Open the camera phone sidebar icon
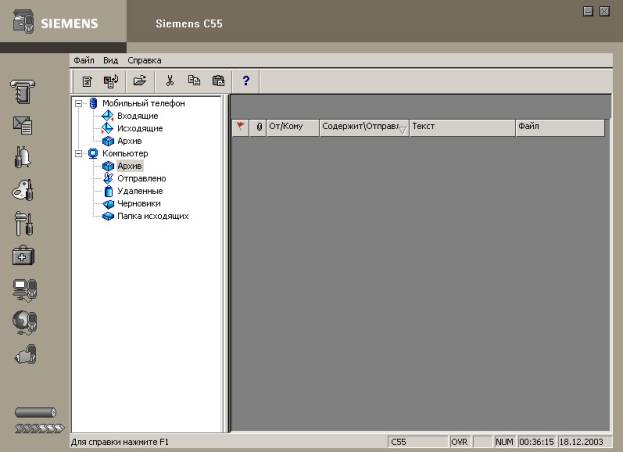Viewport: 623px width, 452px height. pyautogui.click(x=26, y=355)
